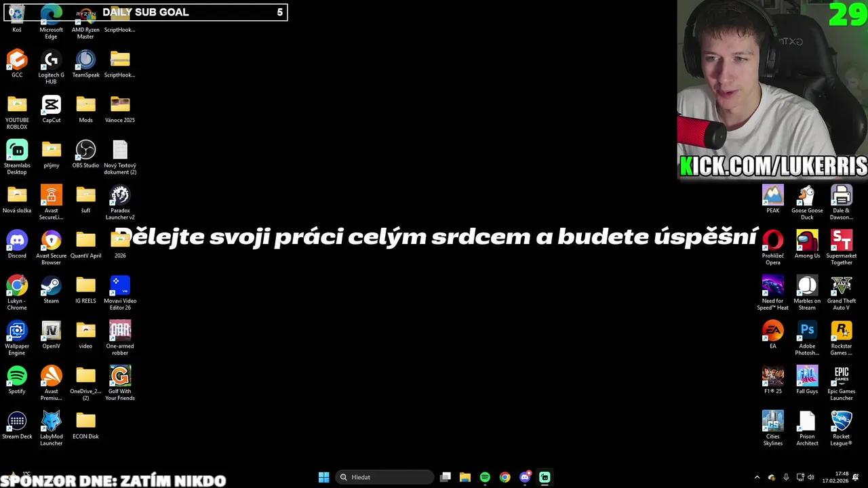The image size is (868, 488).
Task: Select the QuantV April folder
Action: click(85, 240)
